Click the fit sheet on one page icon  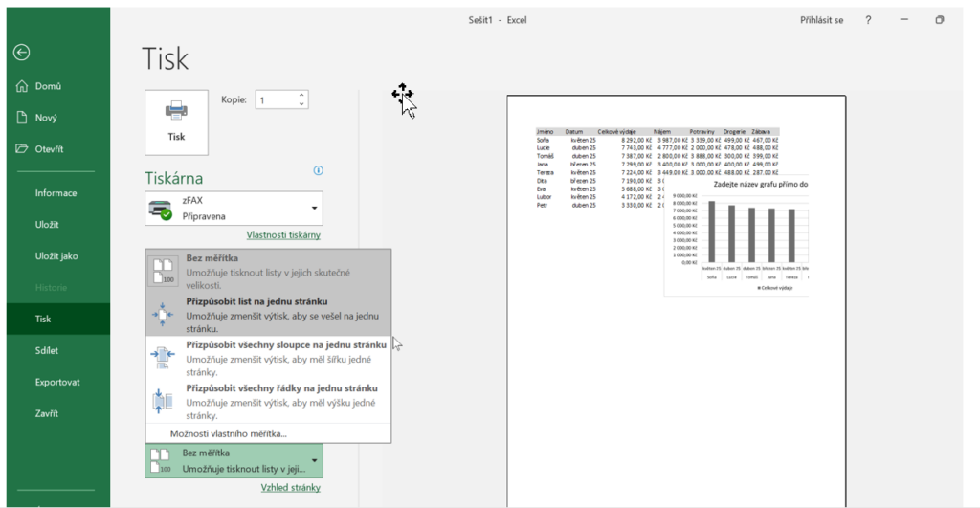coord(162,314)
